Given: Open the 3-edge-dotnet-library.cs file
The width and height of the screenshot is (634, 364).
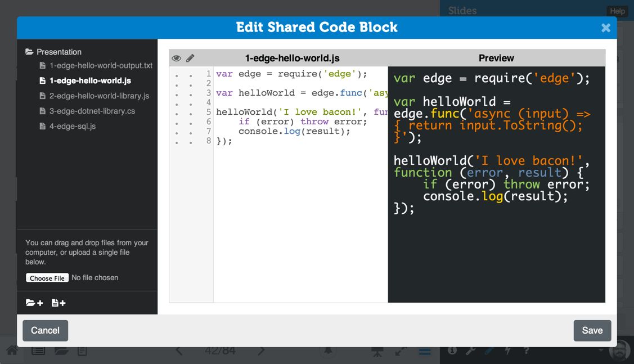Looking at the screenshot, I should tap(92, 111).
